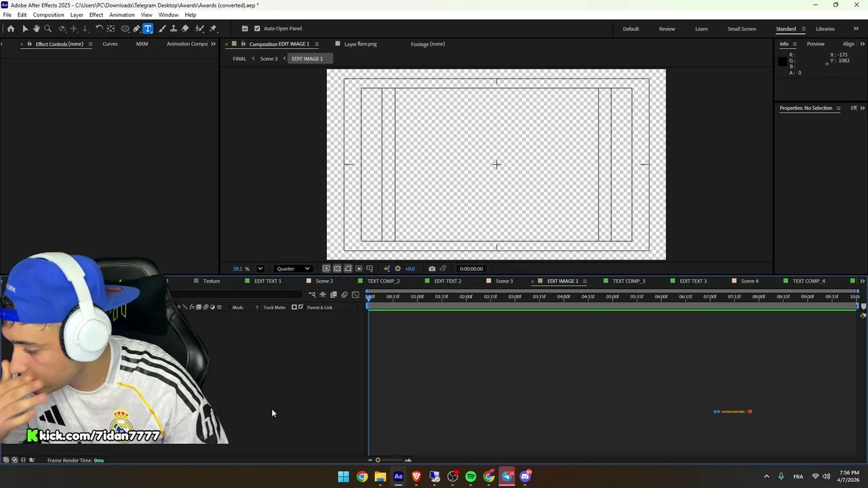Viewport: 868px width, 488px height.
Task: Select the Horizontal Type tool
Action: pyautogui.click(x=148, y=28)
